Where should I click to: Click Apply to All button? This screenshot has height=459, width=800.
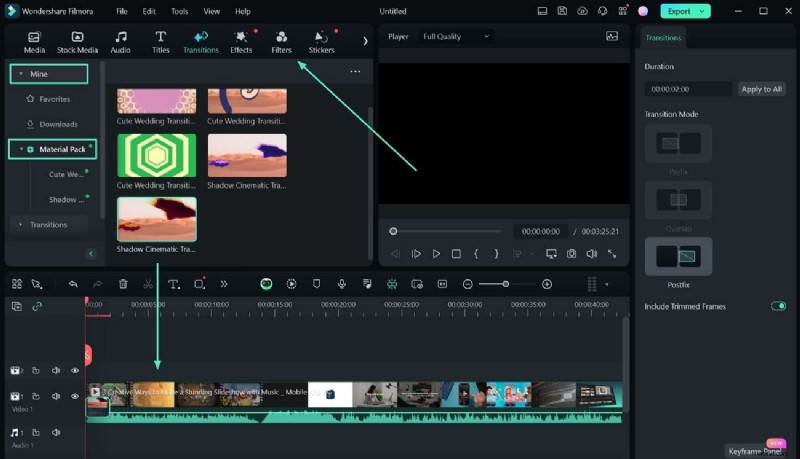pyautogui.click(x=761, y=89)
